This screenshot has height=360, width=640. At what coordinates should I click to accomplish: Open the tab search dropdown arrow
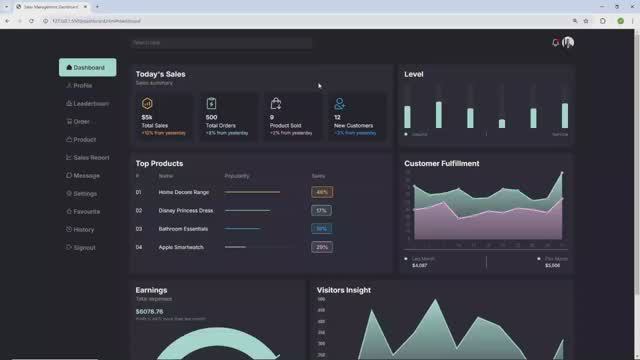point(6,7)
